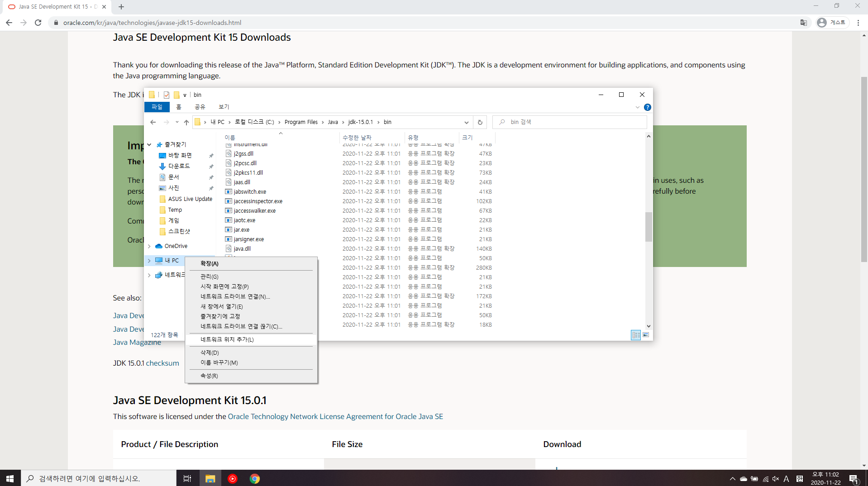
Task: Collapse 즐겨찾기 quick access arrow
Action: coord(149,145)
